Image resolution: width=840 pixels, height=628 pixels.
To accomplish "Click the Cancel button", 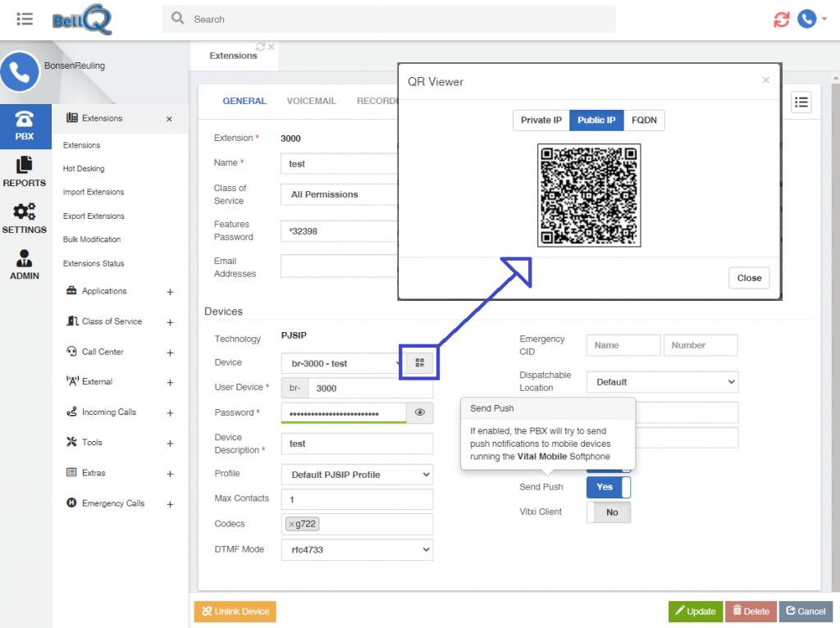I will point(806,612).
